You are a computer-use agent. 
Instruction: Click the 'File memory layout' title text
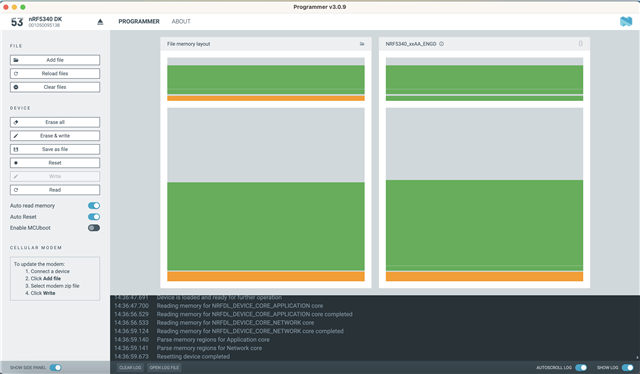click(x=188, y=44)
